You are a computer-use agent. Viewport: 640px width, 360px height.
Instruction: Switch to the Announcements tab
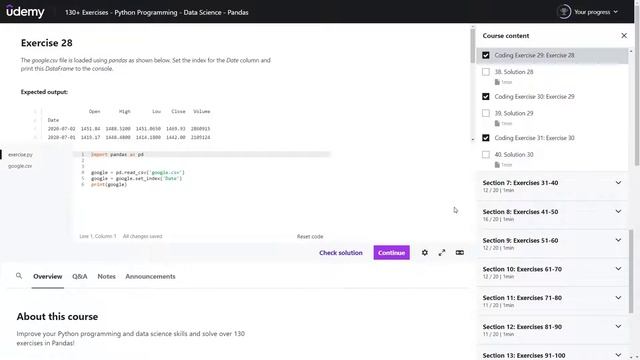(150, 276)
